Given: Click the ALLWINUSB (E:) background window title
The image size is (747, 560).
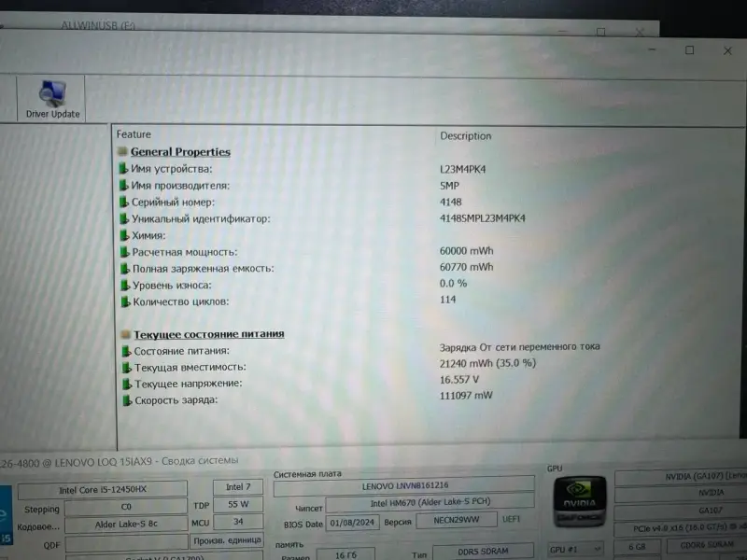Looking at the screenshot, I should (98, 25).
